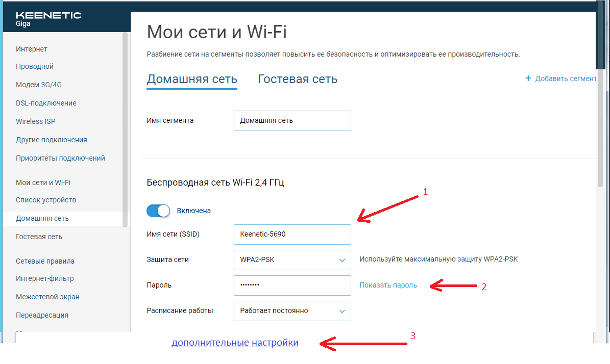Open DSL-подключение in the sidebar

46,103
